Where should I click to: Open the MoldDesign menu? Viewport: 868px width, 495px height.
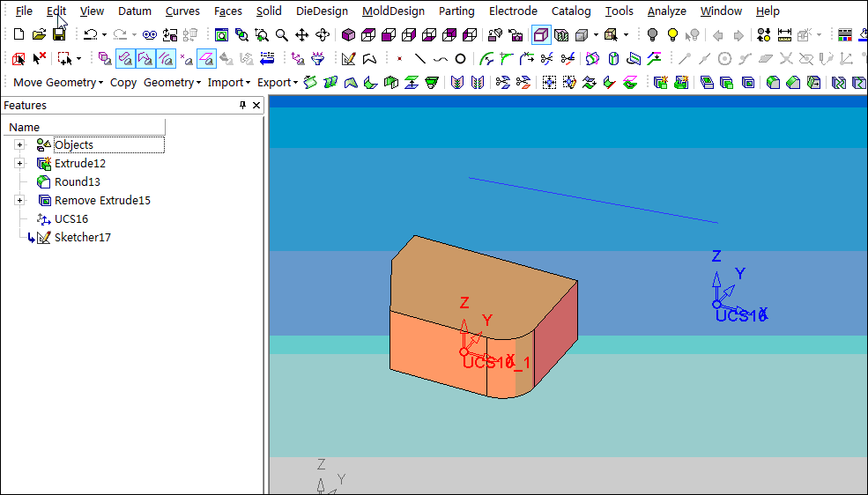click(393, 11)
